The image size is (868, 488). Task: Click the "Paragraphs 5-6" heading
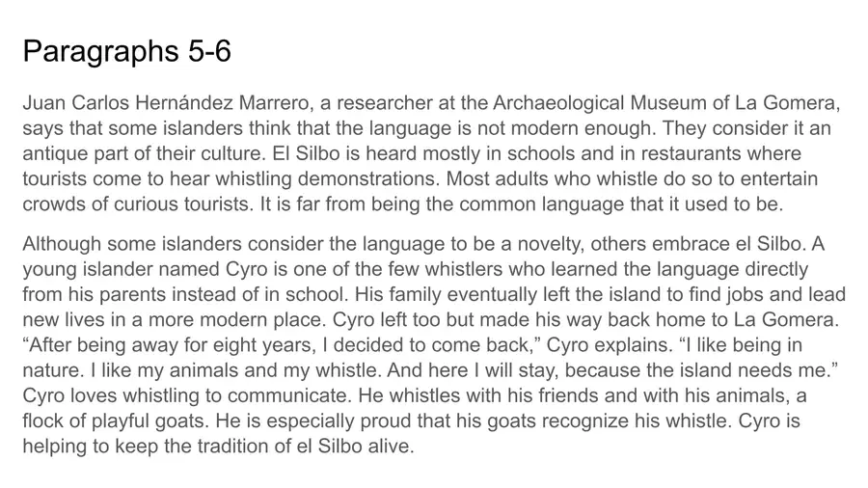tap(126, 51)
